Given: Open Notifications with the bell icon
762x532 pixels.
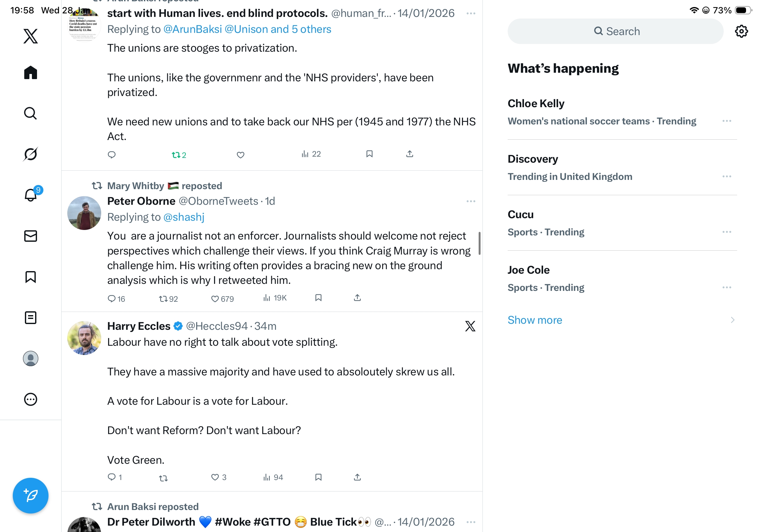Looking at the screenshot, I should click(x=31, y=195).
